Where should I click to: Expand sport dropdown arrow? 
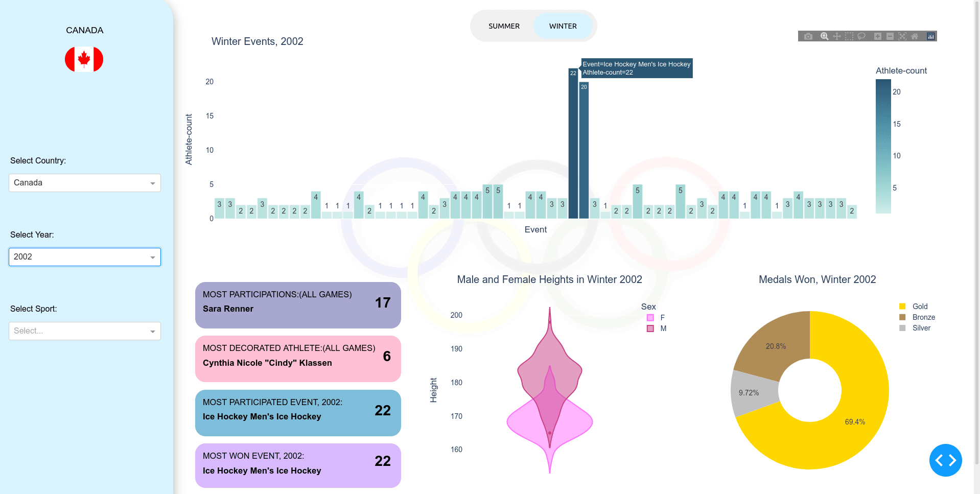(152, 332)
